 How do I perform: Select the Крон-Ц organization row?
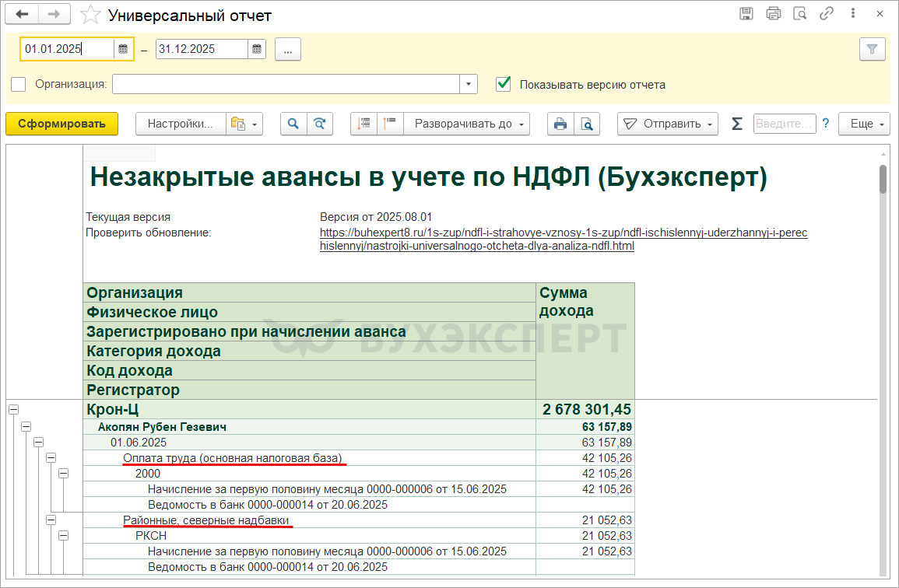pyautogui.click(x=310, y=409)
